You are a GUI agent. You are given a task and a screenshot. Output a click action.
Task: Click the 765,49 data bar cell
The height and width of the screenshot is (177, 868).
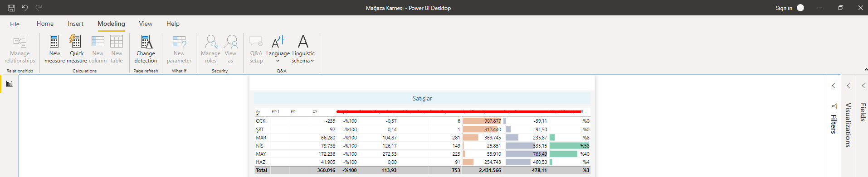[527, 154]
